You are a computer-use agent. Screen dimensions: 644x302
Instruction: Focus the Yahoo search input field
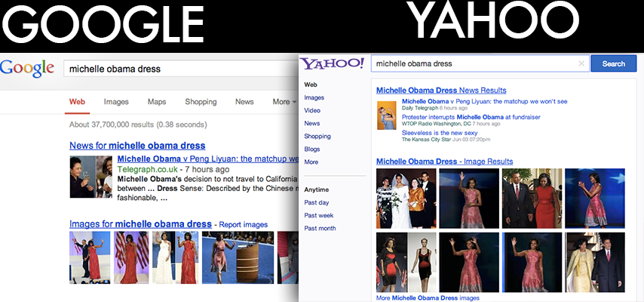(480, 63)
